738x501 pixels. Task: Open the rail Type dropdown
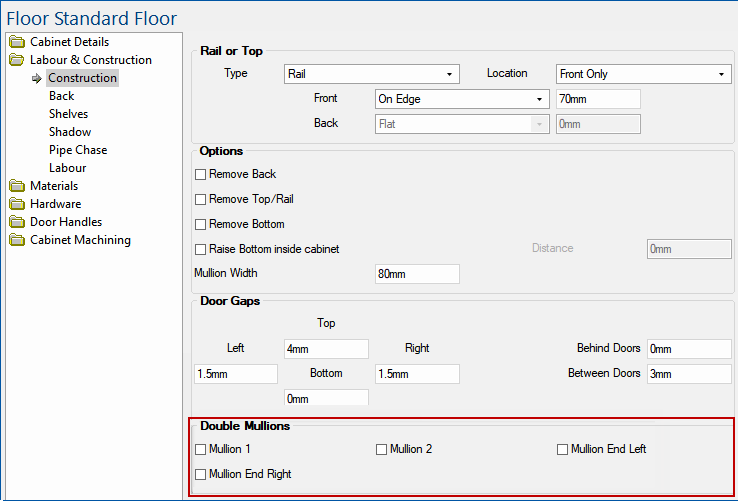[x=371, y=74]
